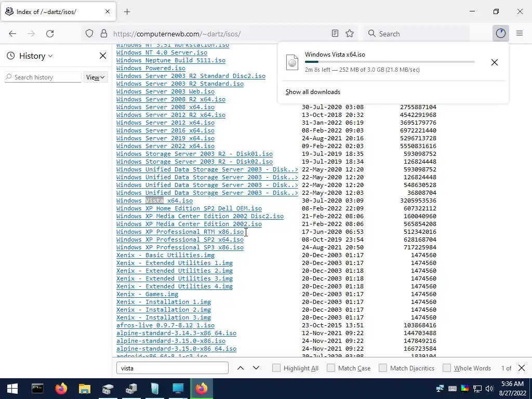Open the View dropdown in history sidebar

96,77
